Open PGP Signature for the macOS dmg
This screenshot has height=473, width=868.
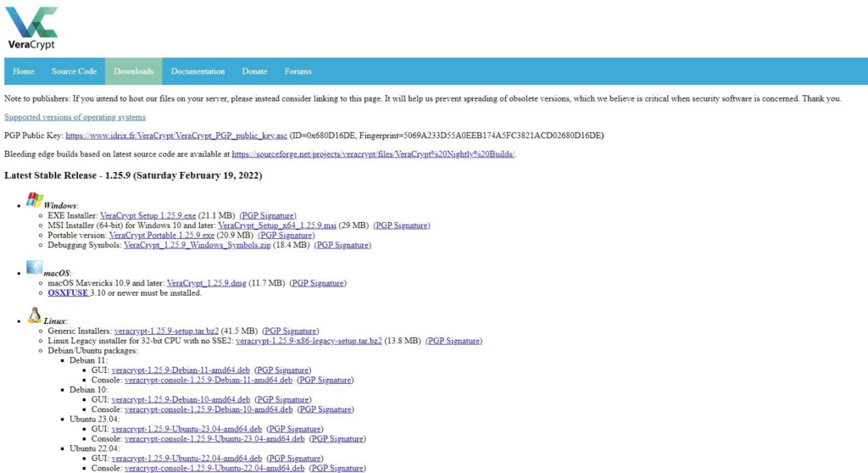click(318, 283)
